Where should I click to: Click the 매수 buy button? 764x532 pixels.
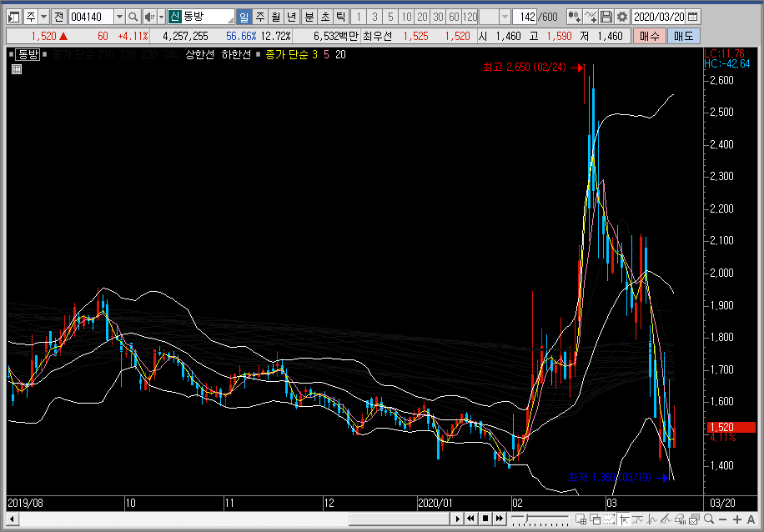pyautogui.click(x=650, y=36)
